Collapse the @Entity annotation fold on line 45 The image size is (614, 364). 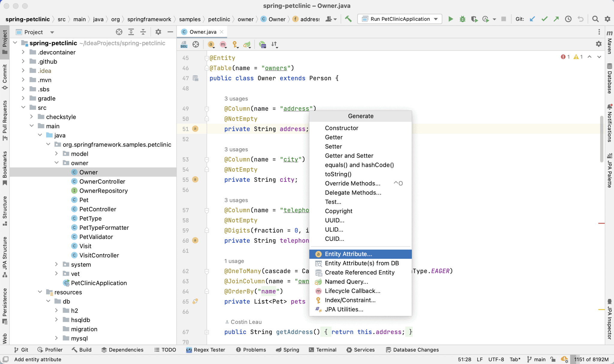tap(207, 58)
